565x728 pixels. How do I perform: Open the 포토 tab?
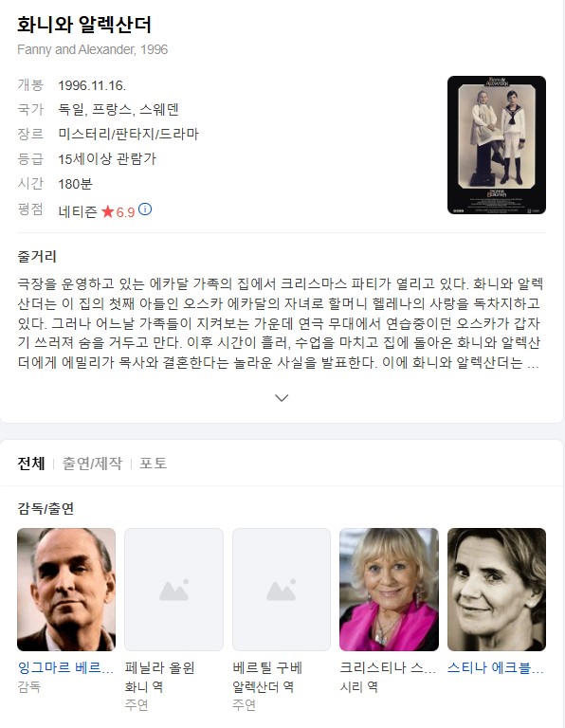(154, 464)
